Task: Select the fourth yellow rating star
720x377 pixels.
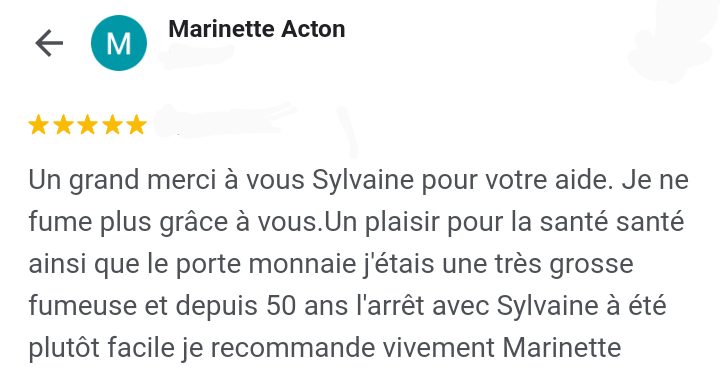Action: coord(112,125)
